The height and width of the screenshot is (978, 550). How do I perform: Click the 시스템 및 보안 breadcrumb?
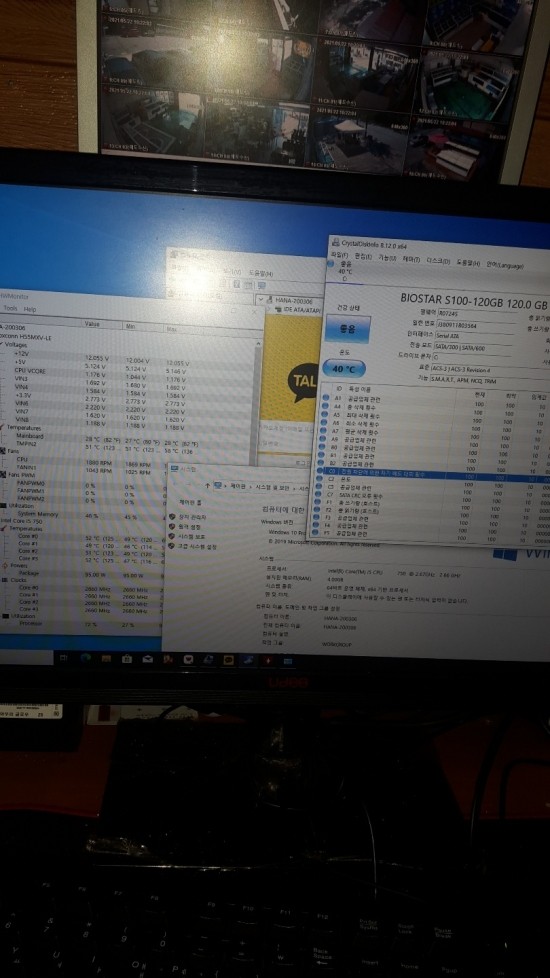[x=271, y=488]
